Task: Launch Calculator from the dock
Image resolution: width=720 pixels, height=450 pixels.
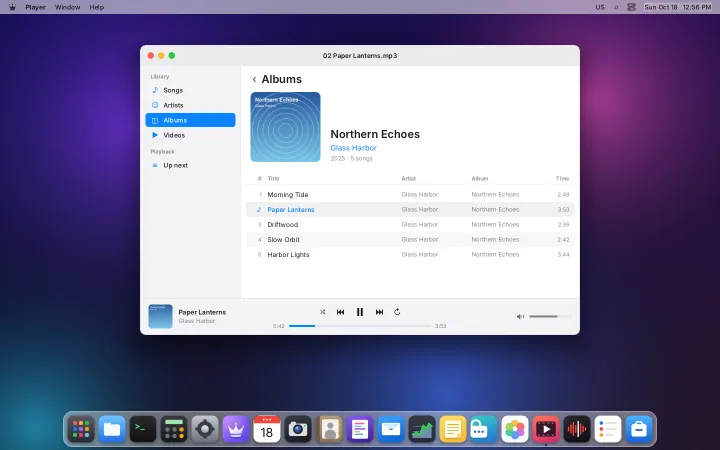Action: (174, 429)
